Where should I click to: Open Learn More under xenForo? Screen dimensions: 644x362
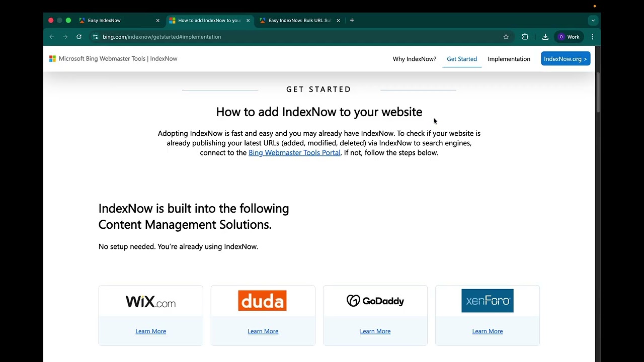[487, 331]
